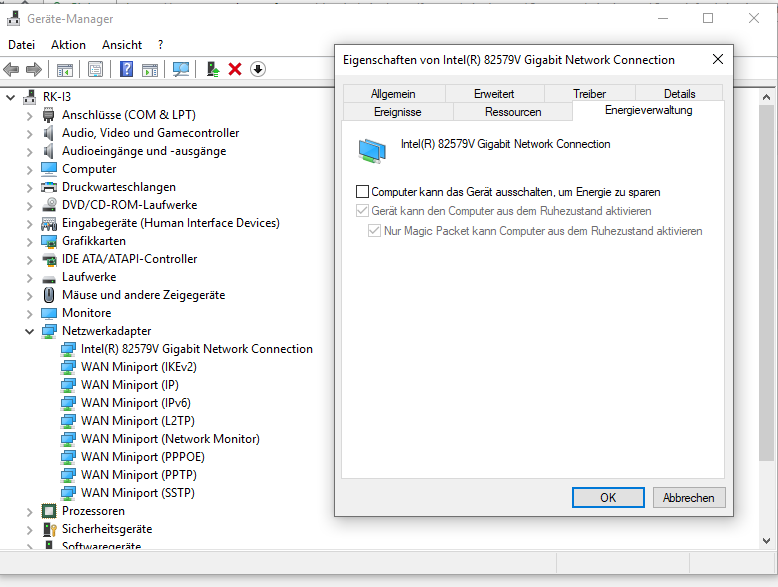
Task: Click the IDE ATA/ATAPI-Controller icon
Action: point(49,259)
